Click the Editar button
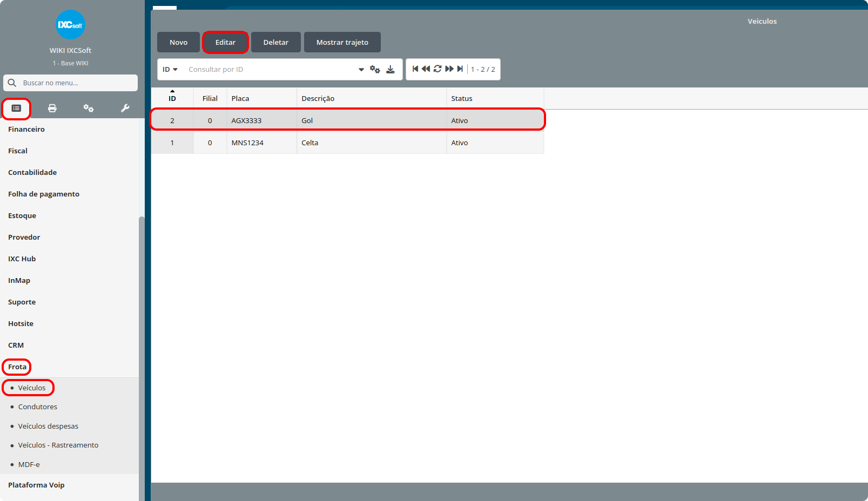868x501 pixels. point(225,42)
